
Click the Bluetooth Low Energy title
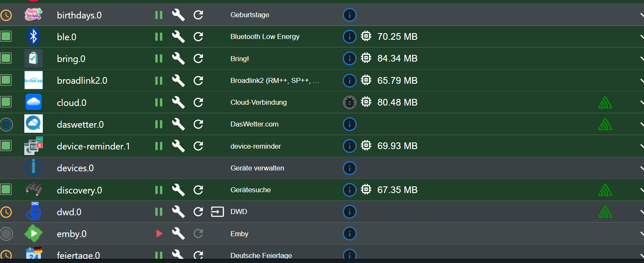coord(265,37)
